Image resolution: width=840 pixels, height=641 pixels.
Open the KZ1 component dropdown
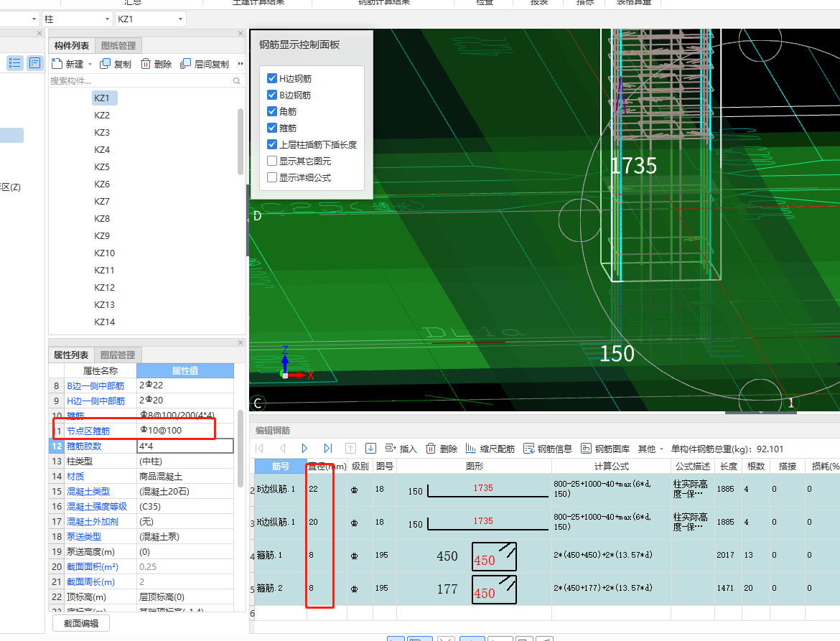(151, 19)
